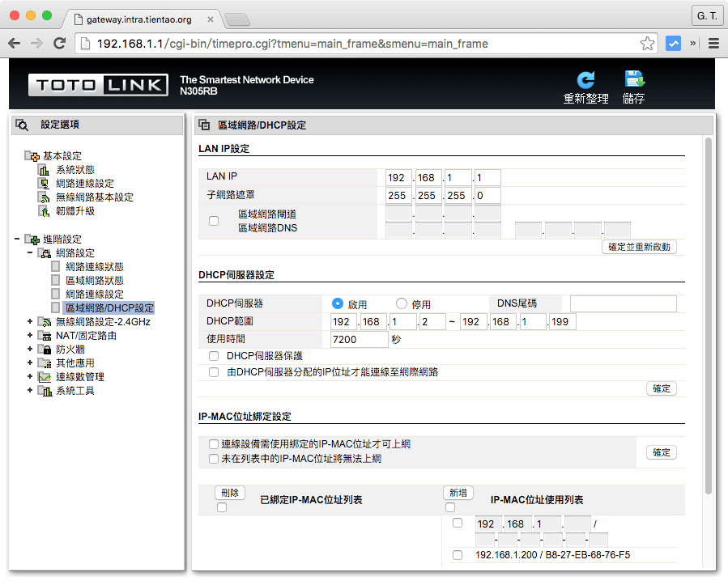Screen dimensions: 728x585
Task: Open 韌體升級 via its upgrade icon
Action: point(43,210)
